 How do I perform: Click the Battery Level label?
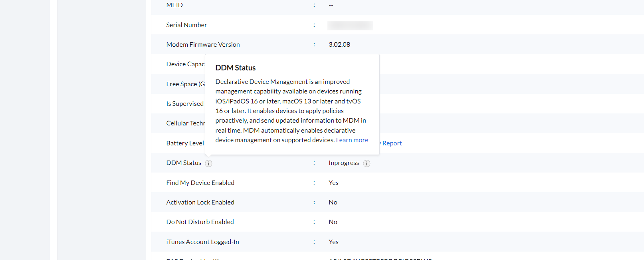[185, 143]
